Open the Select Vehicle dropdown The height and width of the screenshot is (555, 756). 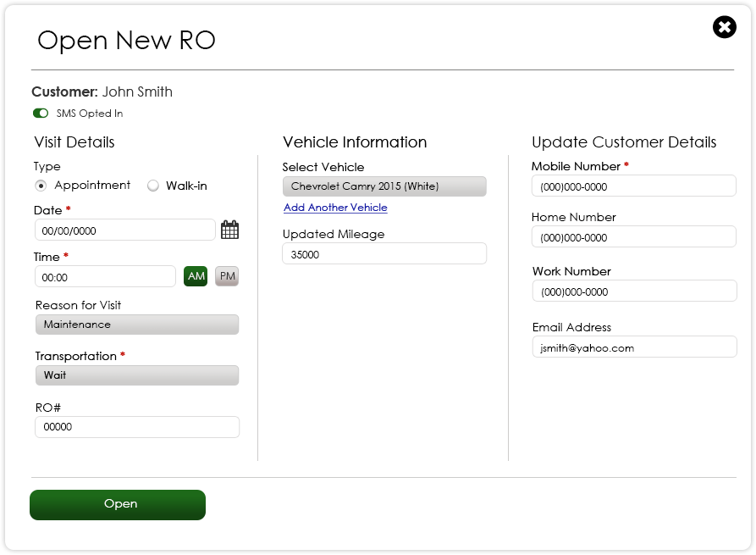(x=384, y=186)
